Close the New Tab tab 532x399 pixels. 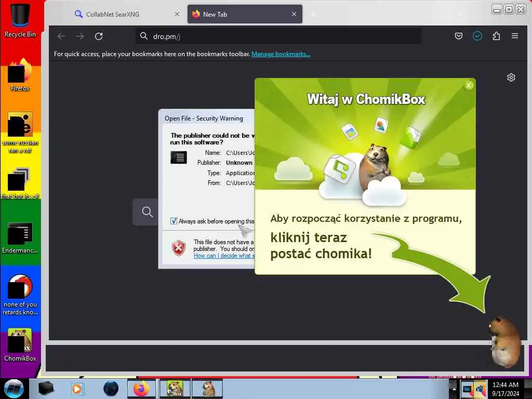click(x=294, y=14)
